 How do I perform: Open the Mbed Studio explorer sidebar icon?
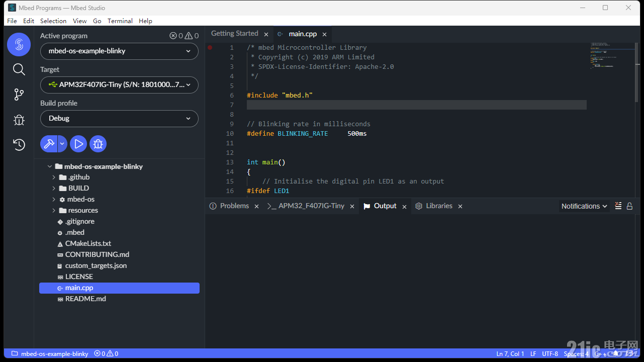[x=19, y=45]
